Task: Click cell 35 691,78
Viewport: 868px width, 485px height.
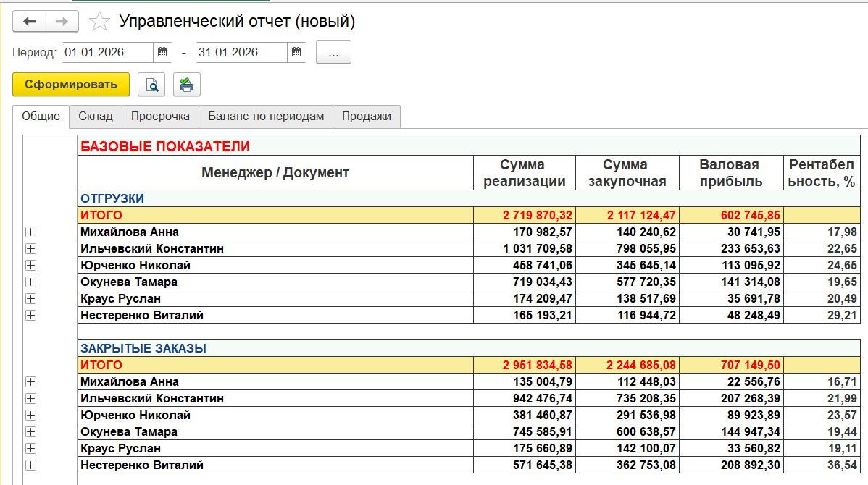Action: [x=731, y=299]
